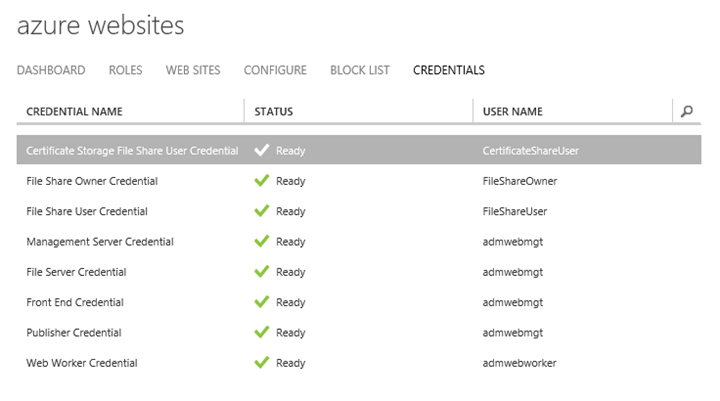Select the CREDENTIALS tab

pos(449,70)
